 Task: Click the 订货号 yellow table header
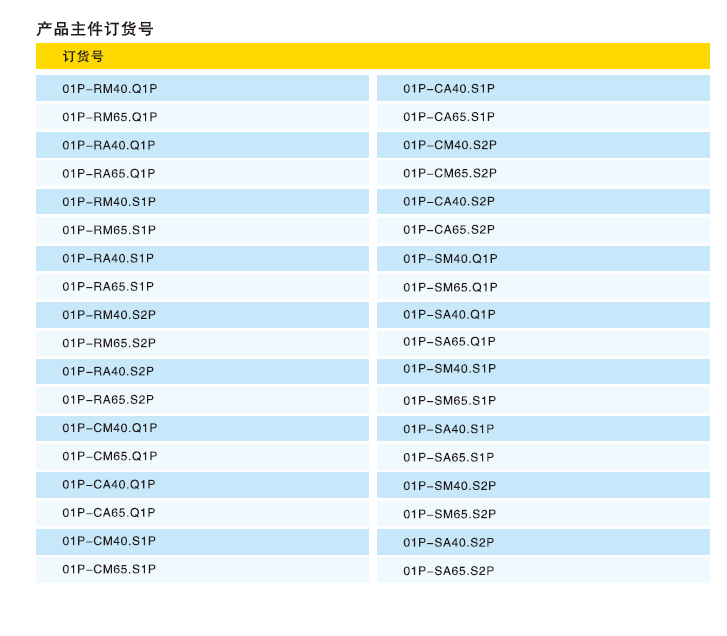click(x=83, y=57)
